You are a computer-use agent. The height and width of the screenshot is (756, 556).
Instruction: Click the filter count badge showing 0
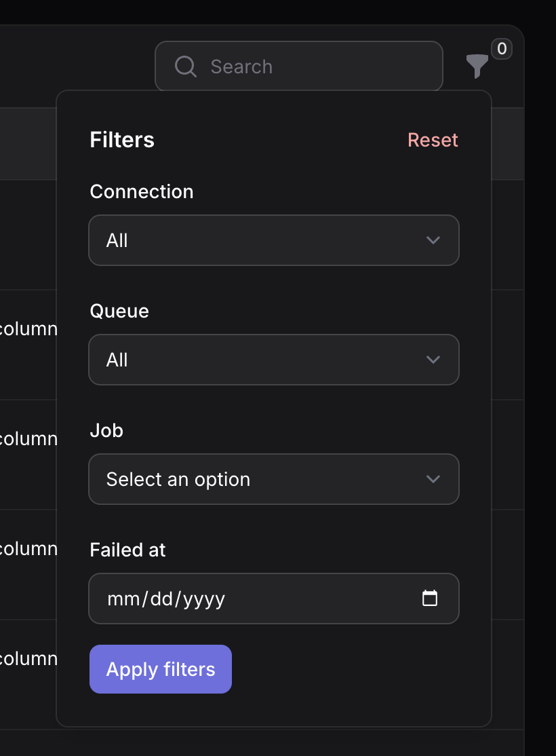(502, 49)
